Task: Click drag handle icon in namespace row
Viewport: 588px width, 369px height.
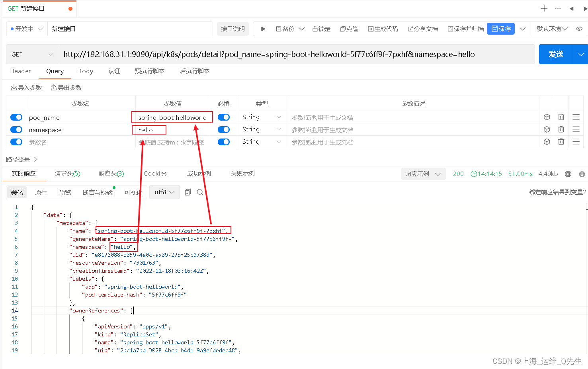Action: (576, 129)
